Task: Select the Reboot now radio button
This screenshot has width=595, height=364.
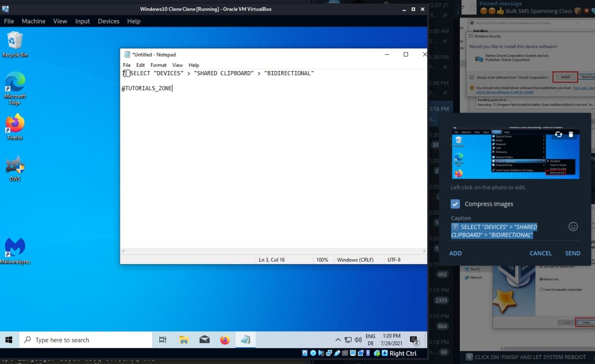Action: point(542,279)
